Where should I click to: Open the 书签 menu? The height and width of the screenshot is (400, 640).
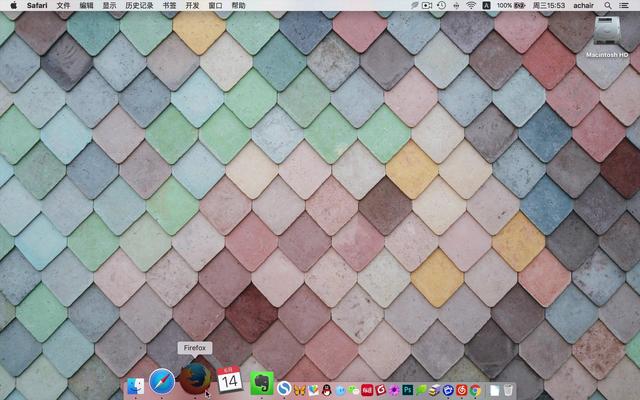point(169,5)
